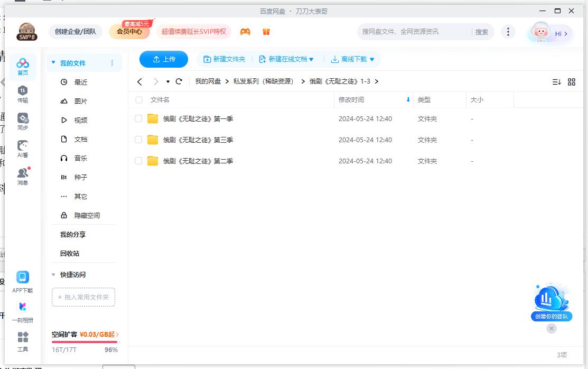Sort by 修改时间 column arrow
Viewport: 588px width, 369px height.
[408, 99]
